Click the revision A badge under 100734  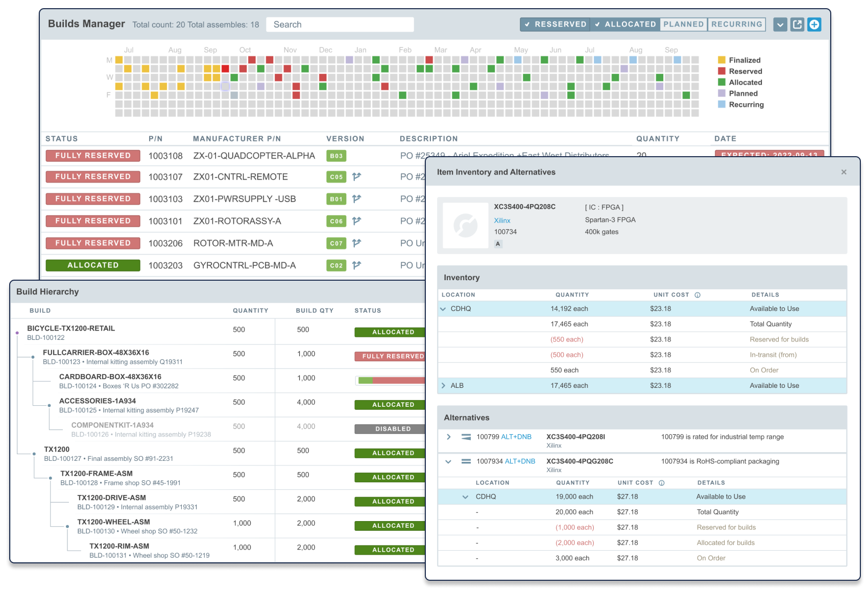tap(498, 244)
